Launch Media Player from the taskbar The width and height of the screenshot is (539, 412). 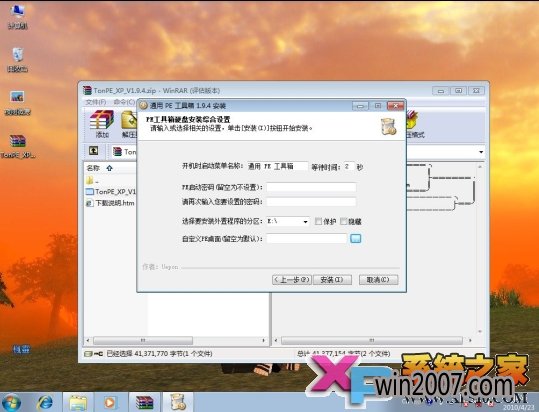click(110, 402)
